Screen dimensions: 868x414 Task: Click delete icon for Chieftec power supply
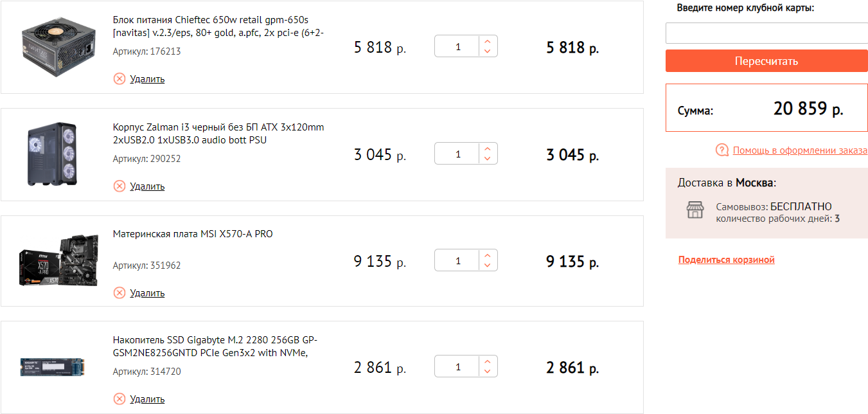tap(120, 79)
